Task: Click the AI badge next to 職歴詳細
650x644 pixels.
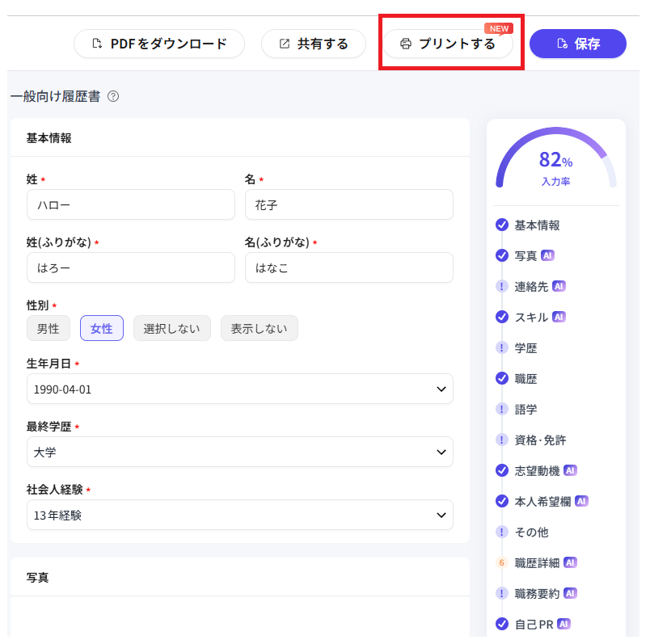Action: [x=570, y=562]
